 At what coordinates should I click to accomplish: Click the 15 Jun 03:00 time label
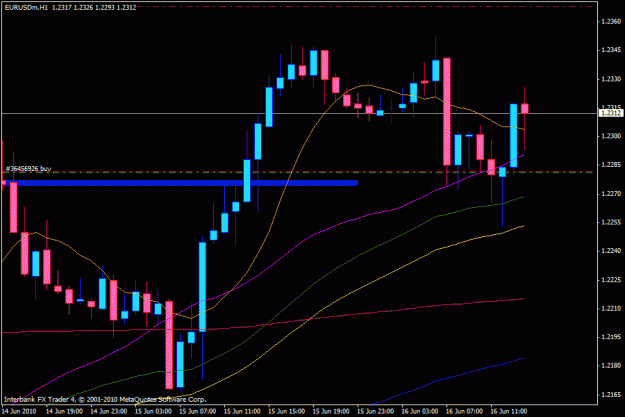click(x=153, y=411)
